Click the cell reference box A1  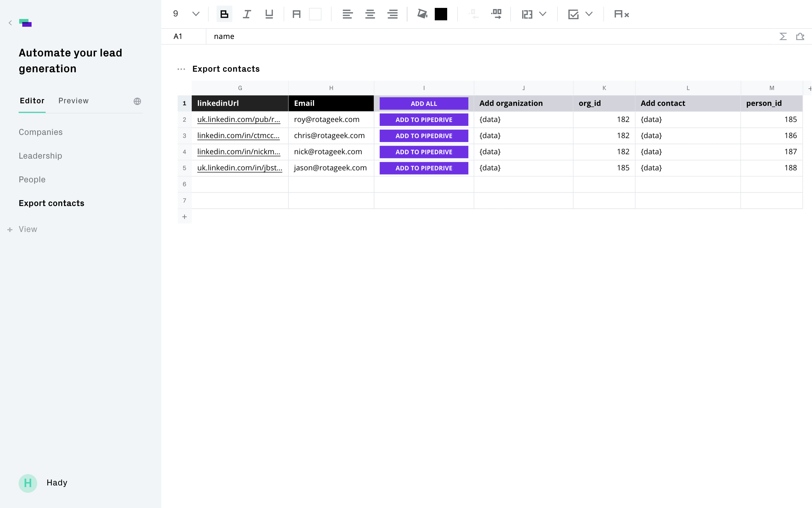(184, 36)
